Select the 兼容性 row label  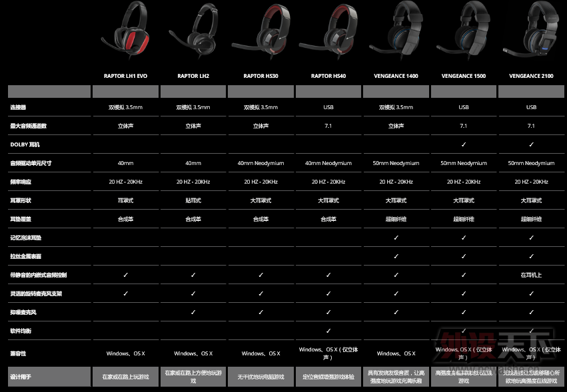tap(19, 353)
